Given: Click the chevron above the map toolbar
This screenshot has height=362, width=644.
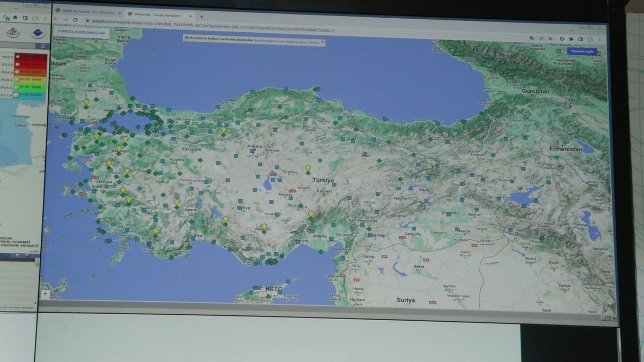Looking at the screenshot, I should click(572, 31).
